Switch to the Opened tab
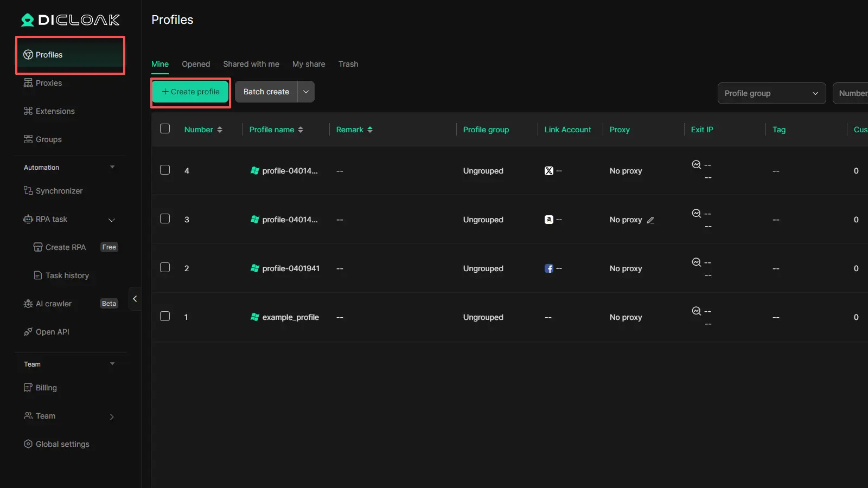This screenshot has width=868, height=488. click(196, 64)
